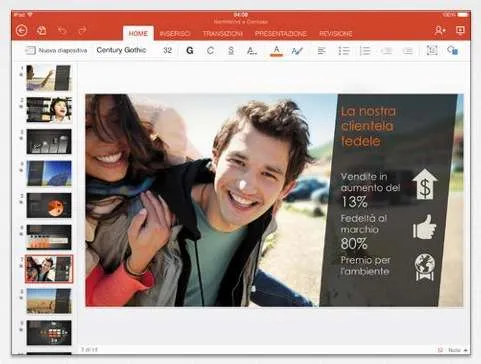Open the font size 32 dropdown

tap(167, 51)
